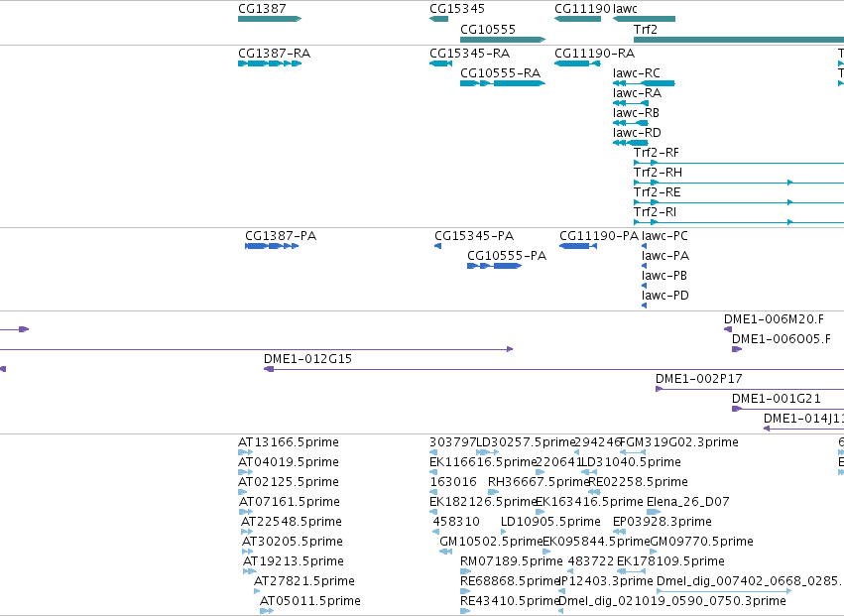
Task: Select the Trf2-RF transcript label
Action: point(657,153)
